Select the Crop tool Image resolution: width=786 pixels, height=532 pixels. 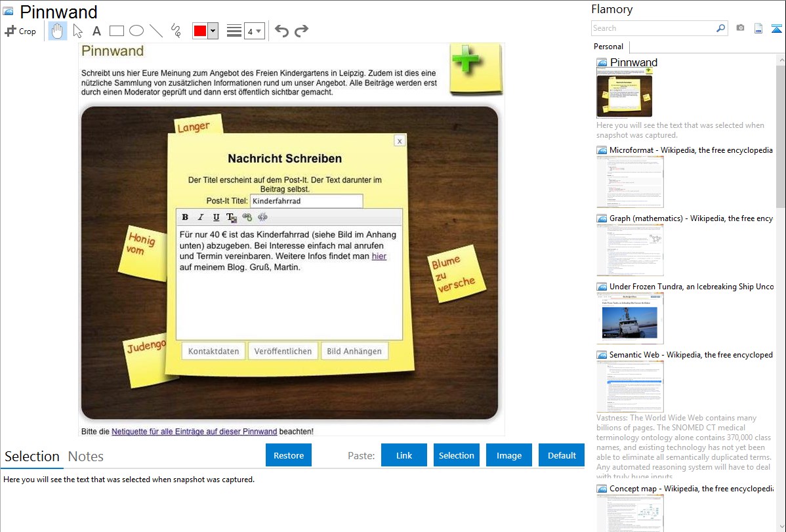pyautogui.click(x=20, y=31)
